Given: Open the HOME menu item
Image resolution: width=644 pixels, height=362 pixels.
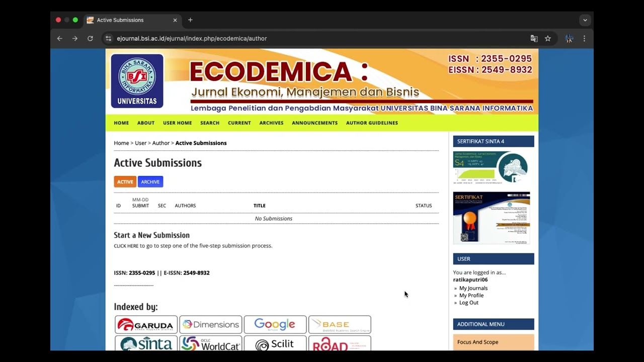Looking at the screenshot, I should point(121,123).
